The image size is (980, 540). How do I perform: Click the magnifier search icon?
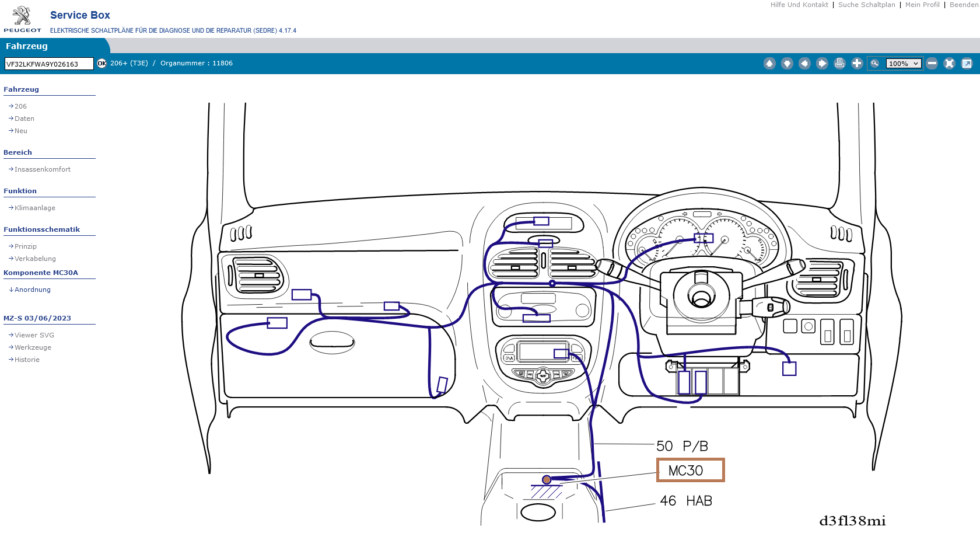[875, 64]
